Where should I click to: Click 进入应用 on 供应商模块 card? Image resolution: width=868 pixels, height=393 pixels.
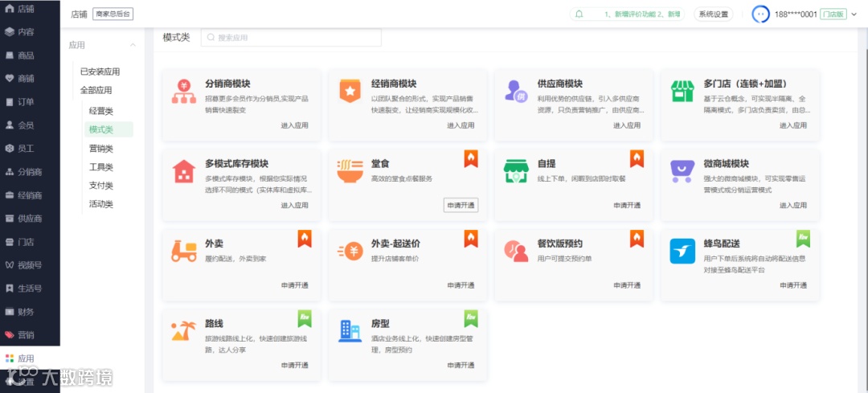[627, 125]
